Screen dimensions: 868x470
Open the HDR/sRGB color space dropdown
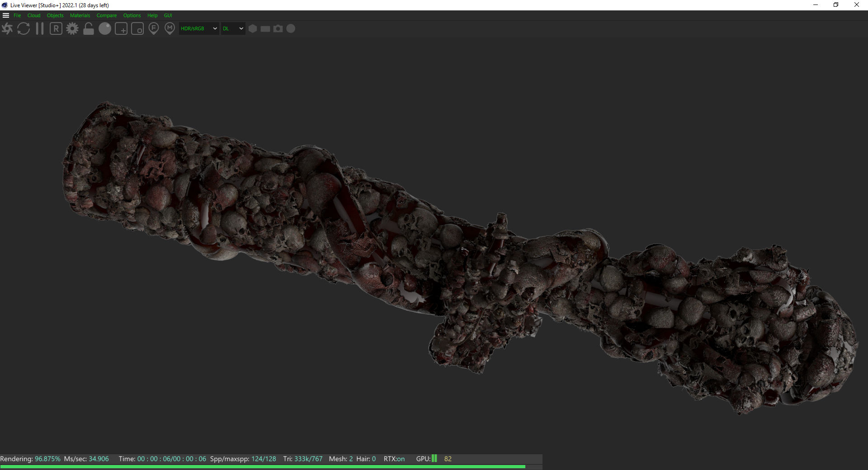(199, 28)
